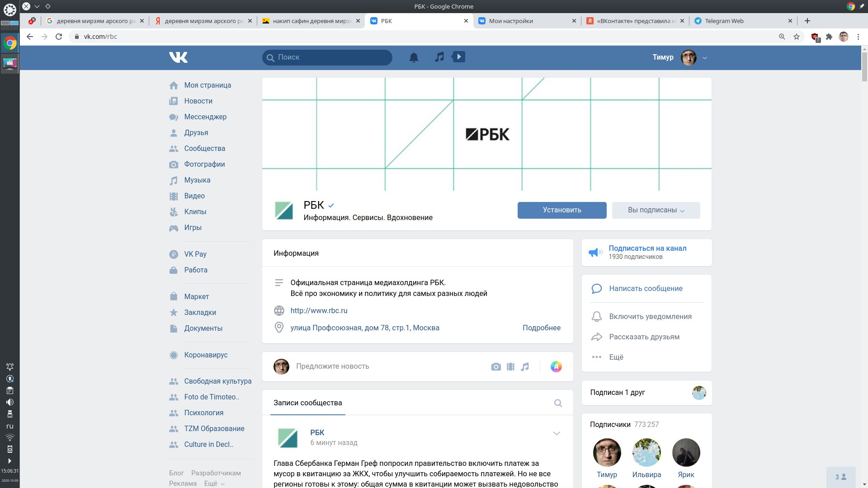Open notifications bell icon

414,57
